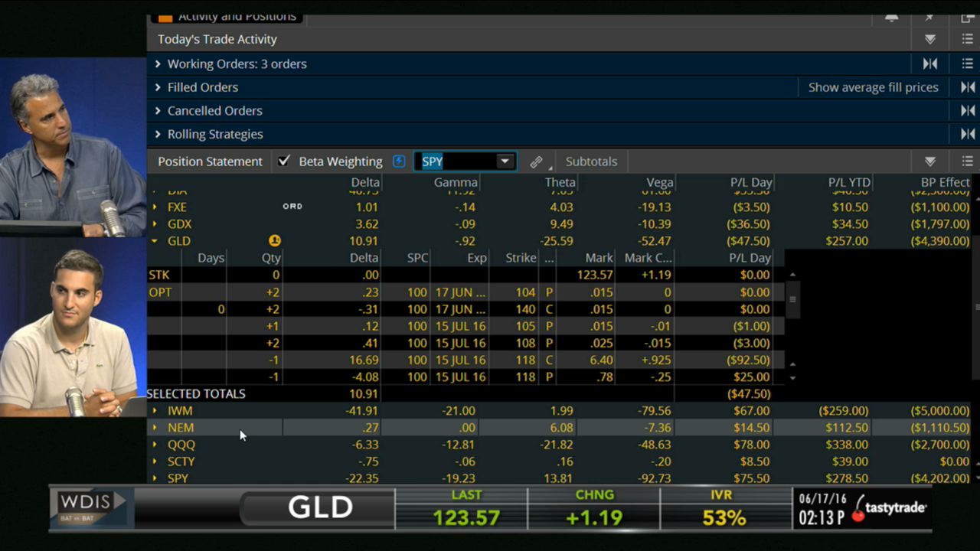The width and height of the screenshot is (980, 551).
Task: Select the OPT row label
Action: tap(160, 292)
